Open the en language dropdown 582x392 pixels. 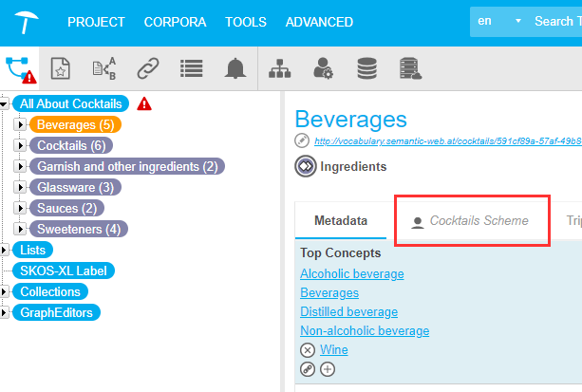click(x=500, y=21)
